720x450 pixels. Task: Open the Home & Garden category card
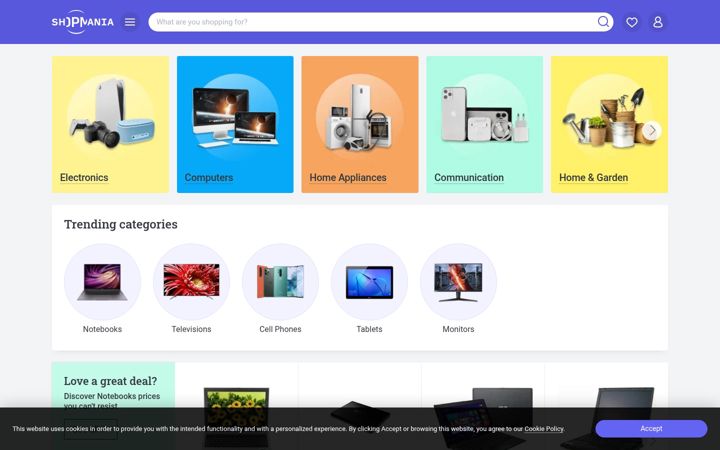(609, 124)
